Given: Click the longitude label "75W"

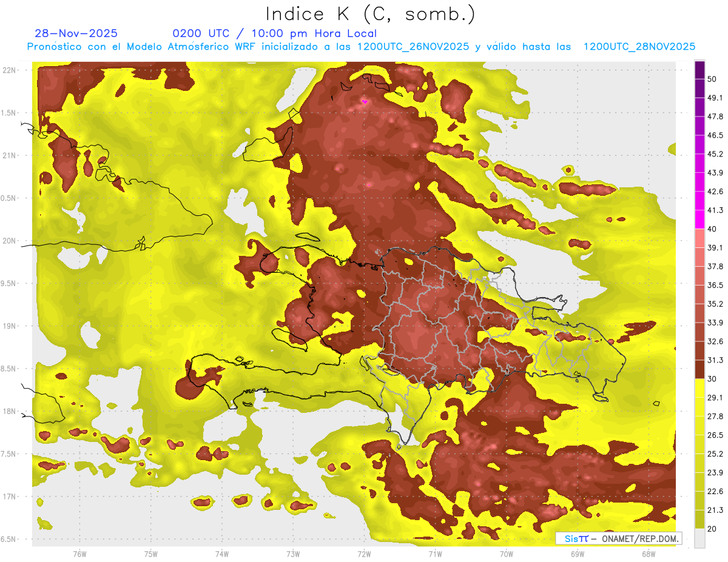Looking at the screenshot, I should click(x=151, y=554).
